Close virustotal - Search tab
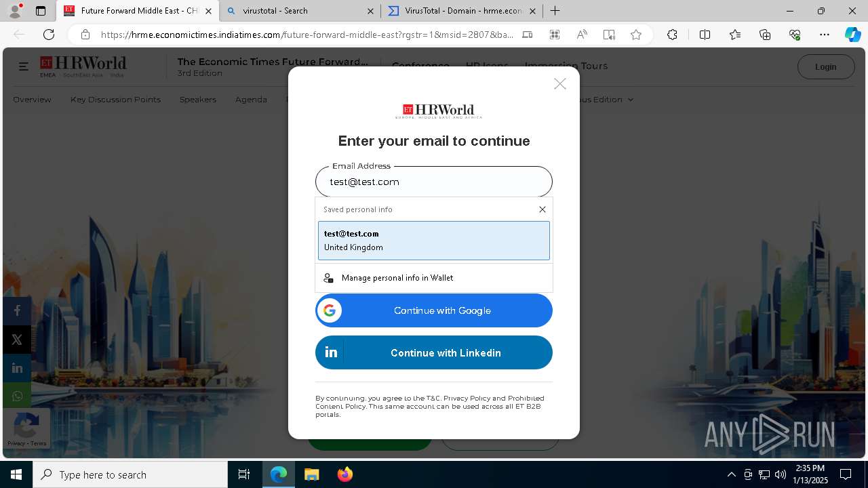The height and width of the screenshot is (488, 868). click(370, 11)
